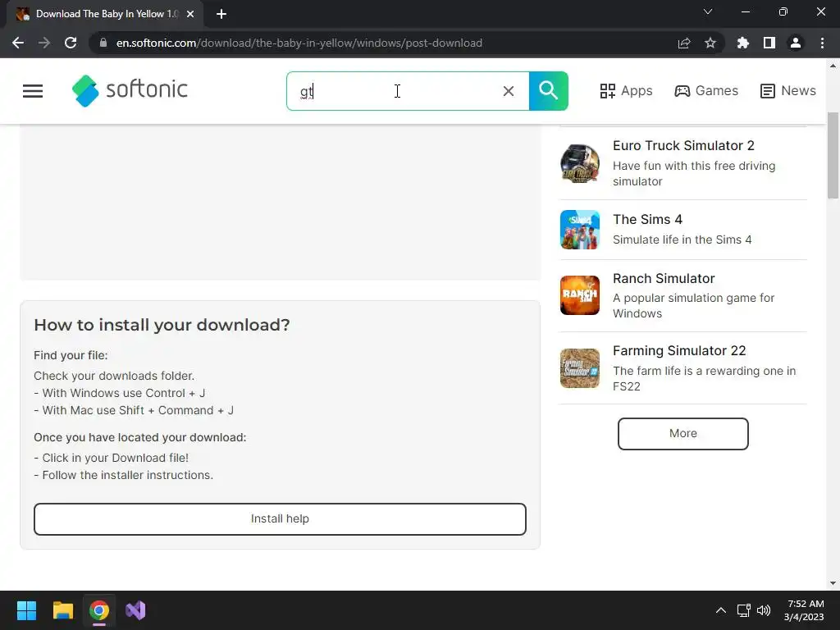
Task: Open The Sims 4 title link
Action: point(648,220)
